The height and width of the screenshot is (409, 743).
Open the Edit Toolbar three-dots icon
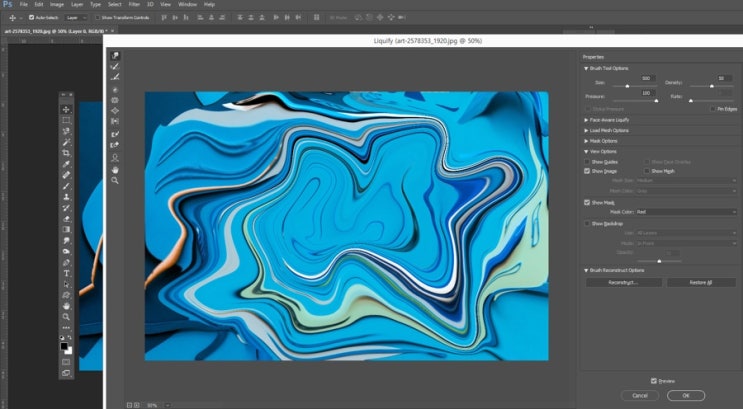pyautogui.click(x=66, y=327)
